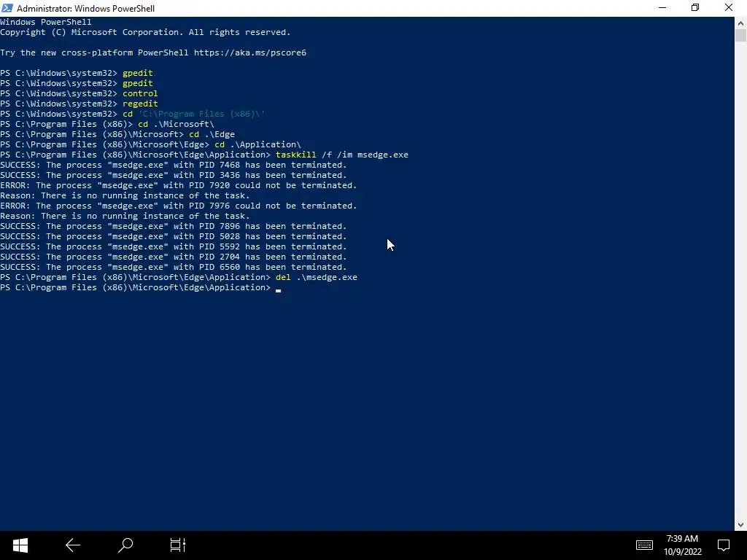Screen dimensions: 747x560
Task: Click the 'Windows PowerShell' banner text line
Action: (46, 22)
